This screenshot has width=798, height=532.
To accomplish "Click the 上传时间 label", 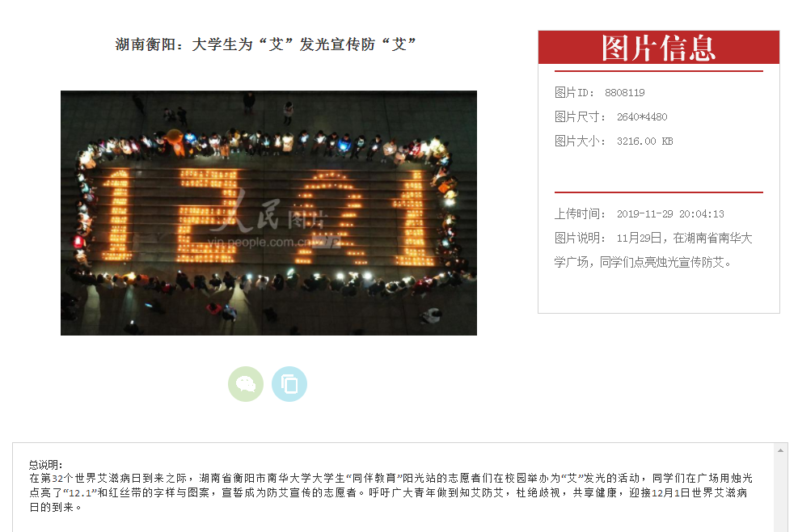I will coord(580,213).
